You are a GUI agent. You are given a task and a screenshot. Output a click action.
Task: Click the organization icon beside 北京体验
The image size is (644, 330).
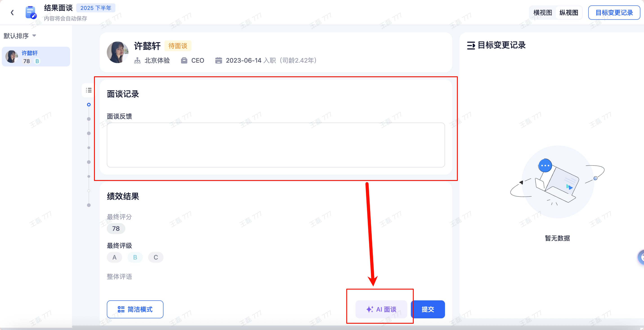137,61
